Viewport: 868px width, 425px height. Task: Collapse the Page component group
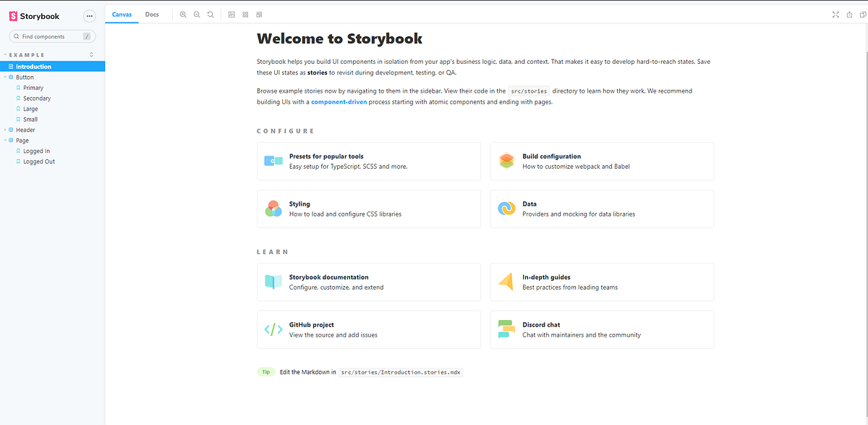coord(6,140)
